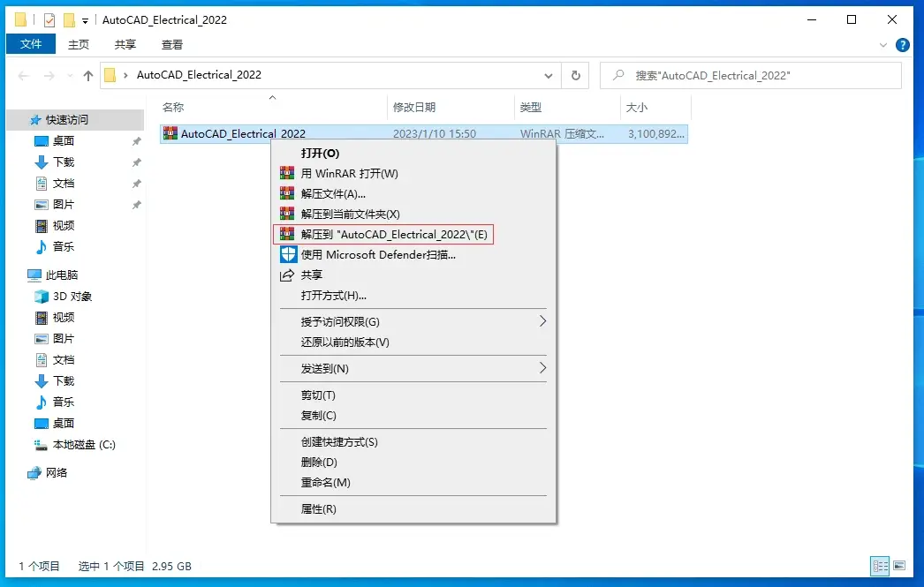Open pinned 下载 under quick access

tap(63, 162)
